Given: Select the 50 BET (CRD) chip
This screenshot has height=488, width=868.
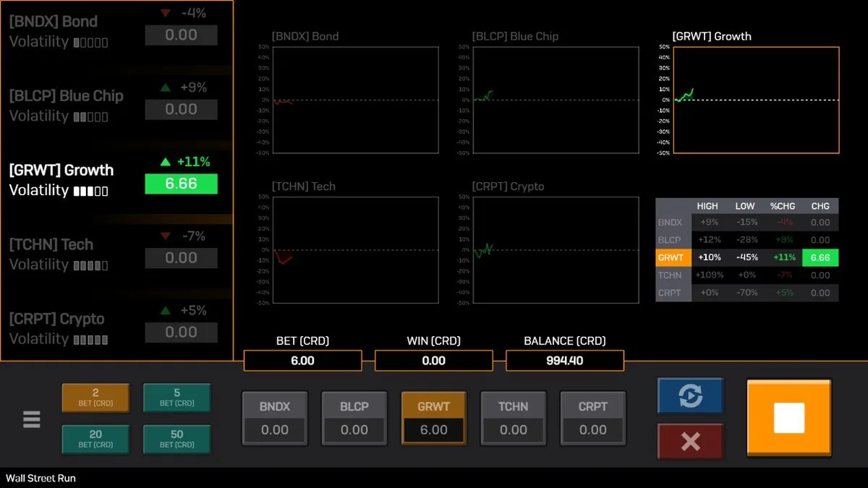Looking at the screenshot, I should [177, 439].
